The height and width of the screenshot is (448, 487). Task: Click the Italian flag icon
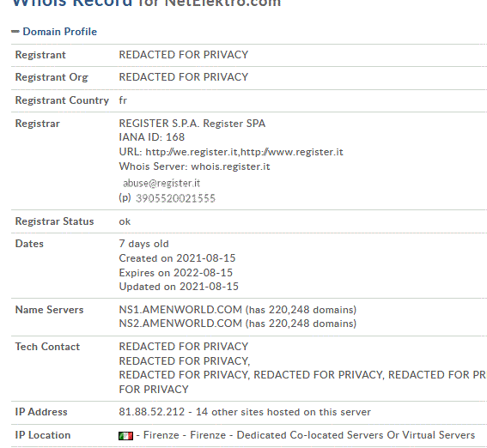pos(125,436)
